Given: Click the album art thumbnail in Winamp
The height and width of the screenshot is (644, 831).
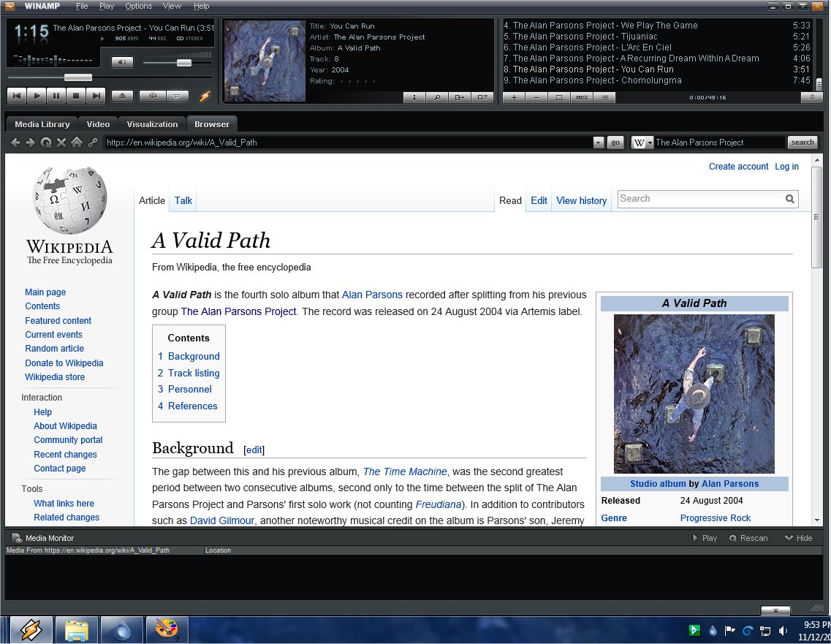Looking at the screenshot, I should click(x=265, y=61).
